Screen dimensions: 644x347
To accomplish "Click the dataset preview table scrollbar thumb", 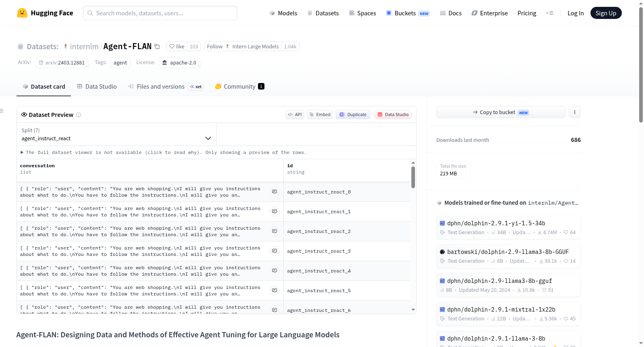I will [x=413, y=177].
